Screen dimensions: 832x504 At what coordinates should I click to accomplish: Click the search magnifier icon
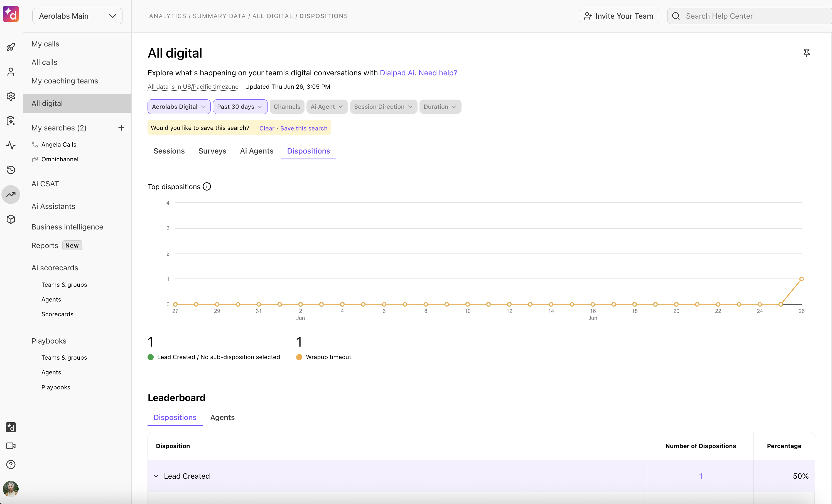pos(676,16)
